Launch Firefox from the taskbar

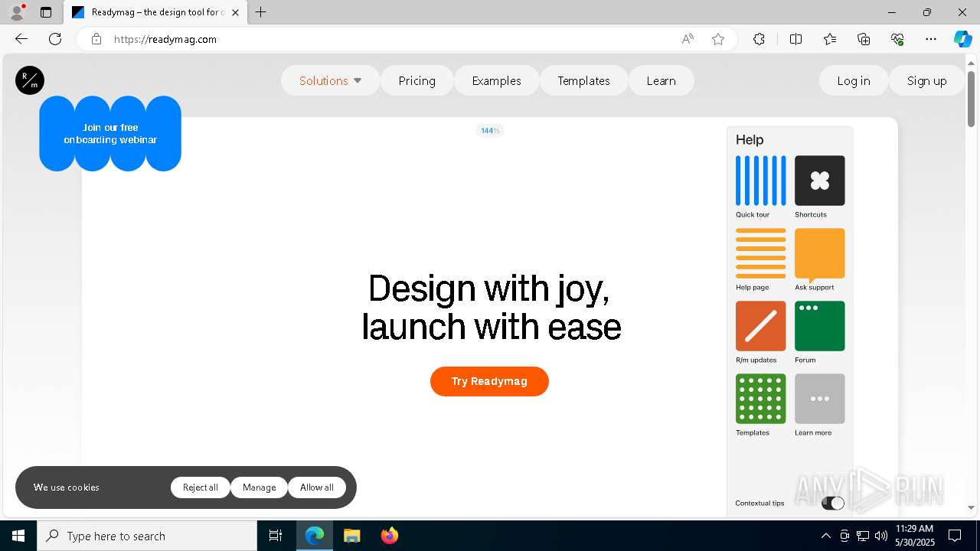389,536
